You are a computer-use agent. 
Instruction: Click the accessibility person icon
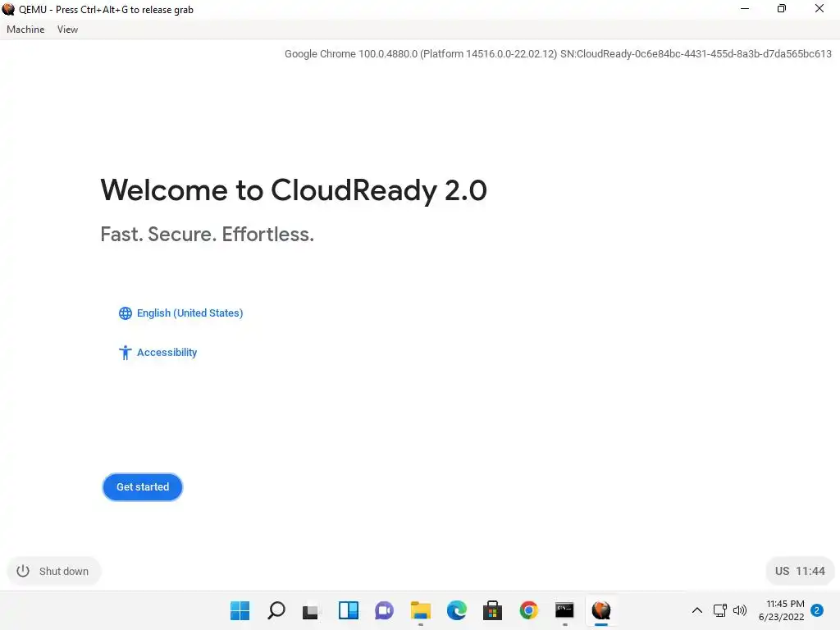coord(125,353)
